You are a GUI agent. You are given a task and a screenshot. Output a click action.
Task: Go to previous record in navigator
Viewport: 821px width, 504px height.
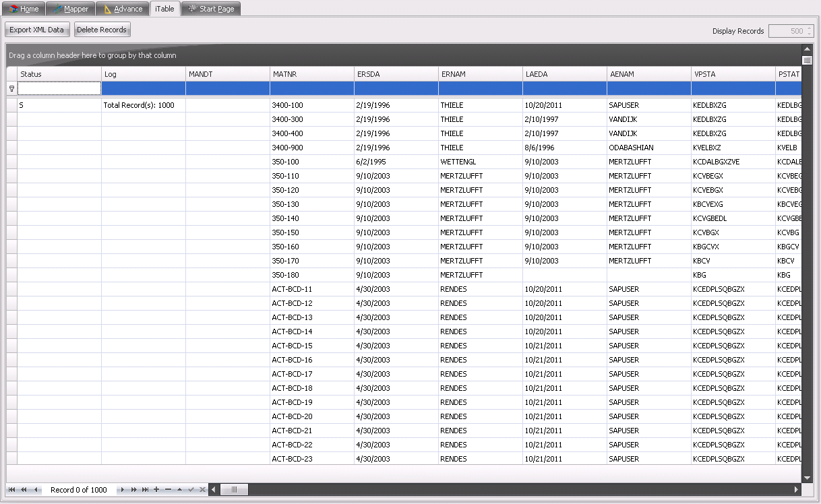pyautogui.click(x=35, y=490)
